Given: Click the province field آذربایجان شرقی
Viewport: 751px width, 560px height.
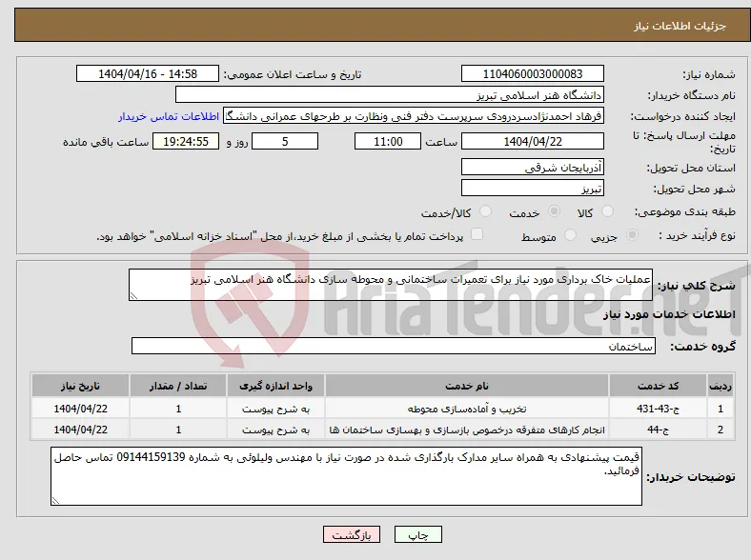Looking at the screenshot, I should tap(533, 167).
